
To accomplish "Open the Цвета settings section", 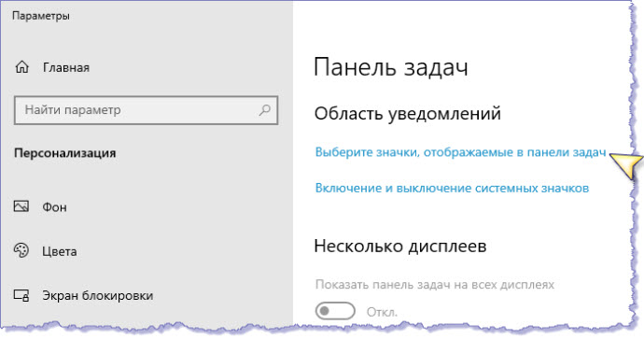I will click(x=59, y=251).
